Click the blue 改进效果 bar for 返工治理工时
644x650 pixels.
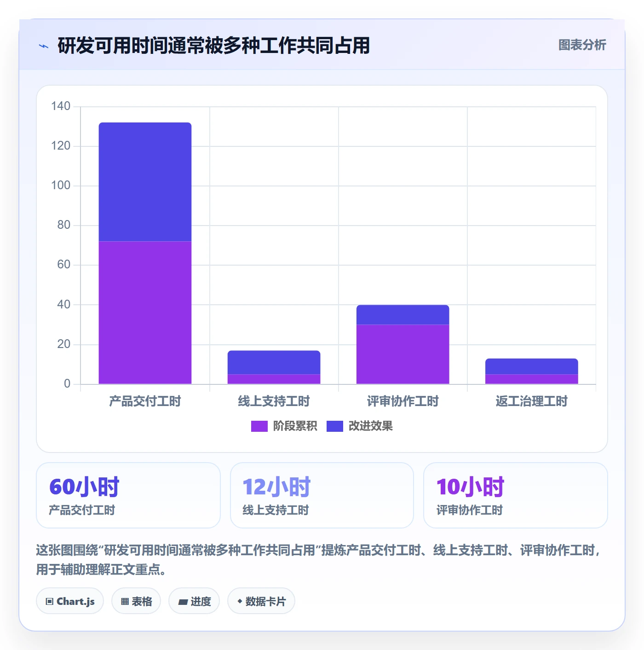pos(531,366)
